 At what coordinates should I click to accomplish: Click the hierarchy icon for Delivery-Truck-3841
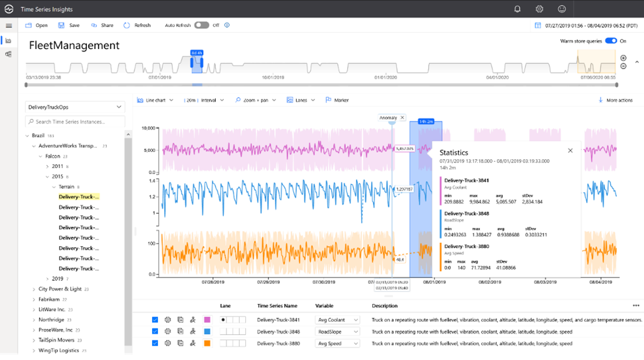pyautogui.click(x=192, y=320)
